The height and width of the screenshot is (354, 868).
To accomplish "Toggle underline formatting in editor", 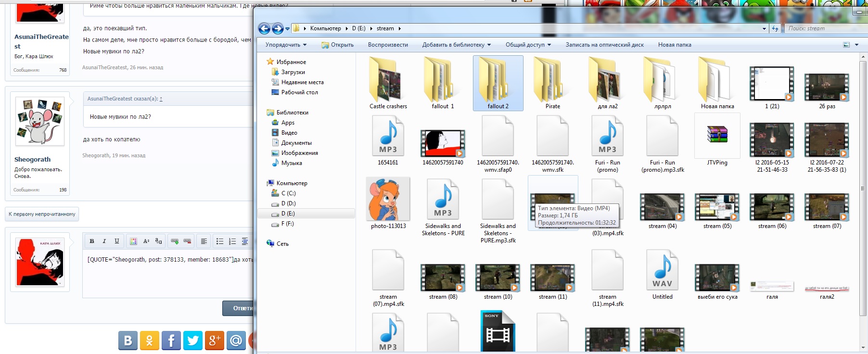I will (x=116, y=241).
